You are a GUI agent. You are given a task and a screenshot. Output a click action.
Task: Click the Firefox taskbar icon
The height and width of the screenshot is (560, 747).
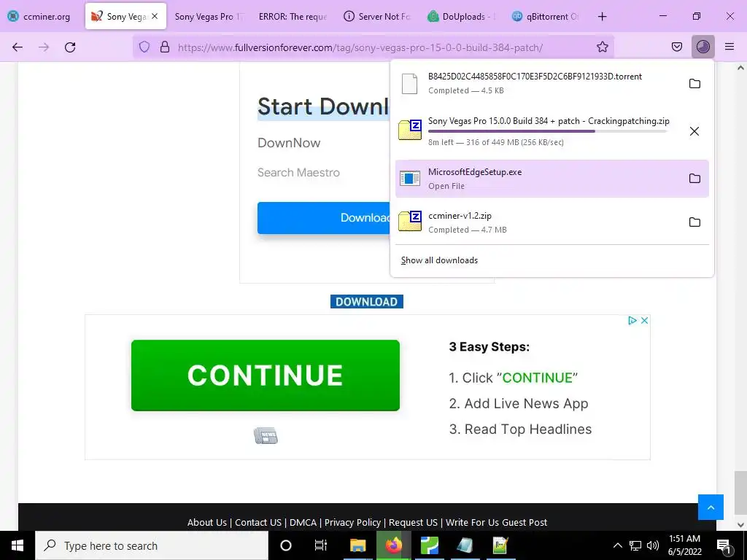pos(393,545)
